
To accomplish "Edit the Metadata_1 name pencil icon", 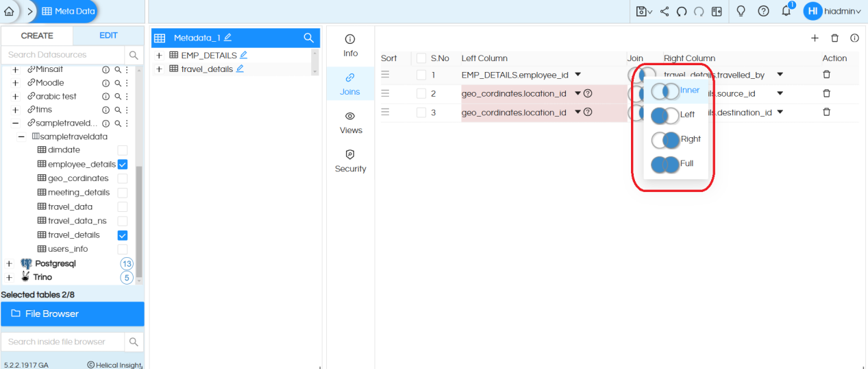I will (x=227, y=38).
